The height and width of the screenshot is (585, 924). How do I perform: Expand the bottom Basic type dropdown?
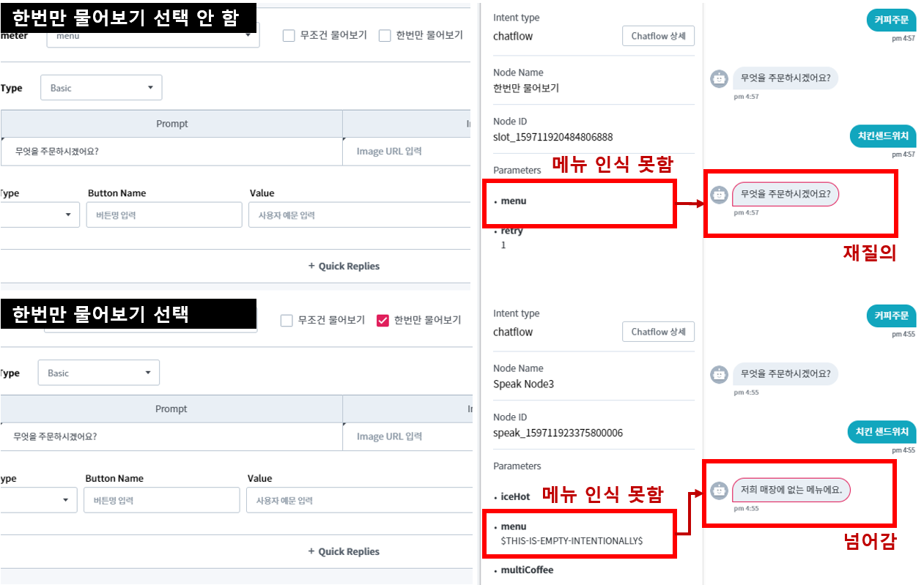click(99, 373)
